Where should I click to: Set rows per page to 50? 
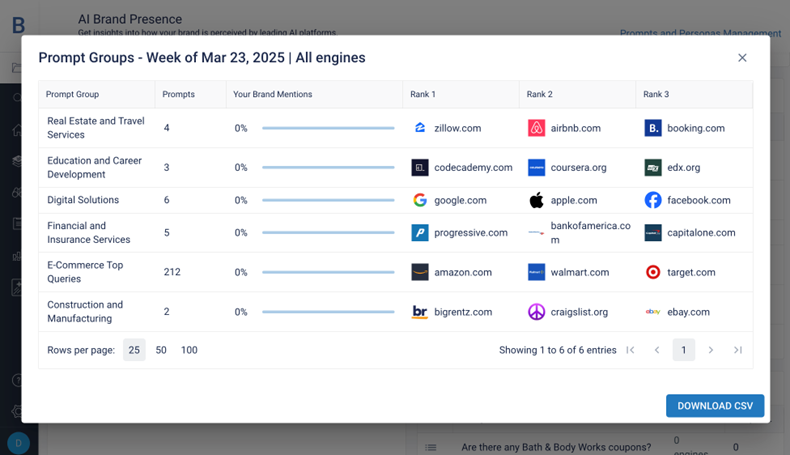161,350
